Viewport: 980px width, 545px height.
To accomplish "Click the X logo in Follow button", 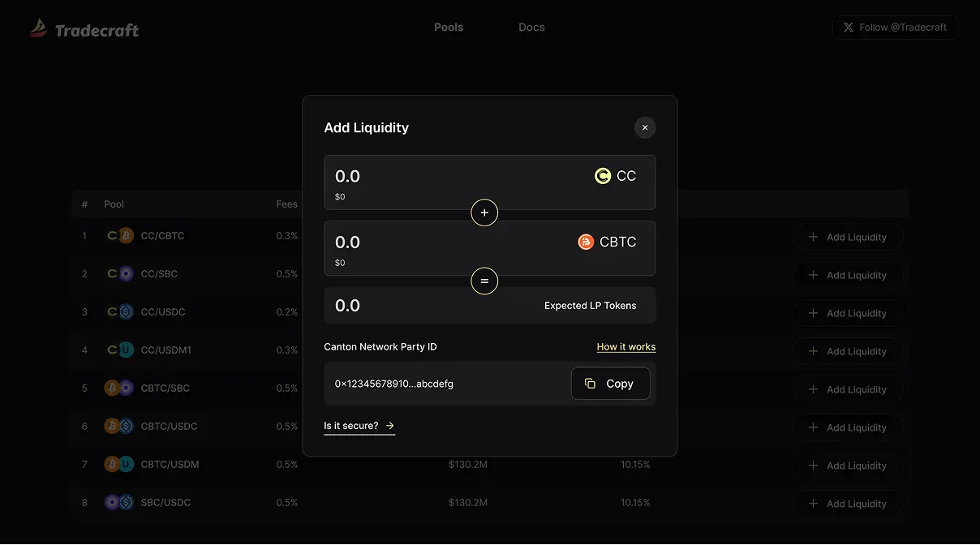I will (x=849, y=28).
